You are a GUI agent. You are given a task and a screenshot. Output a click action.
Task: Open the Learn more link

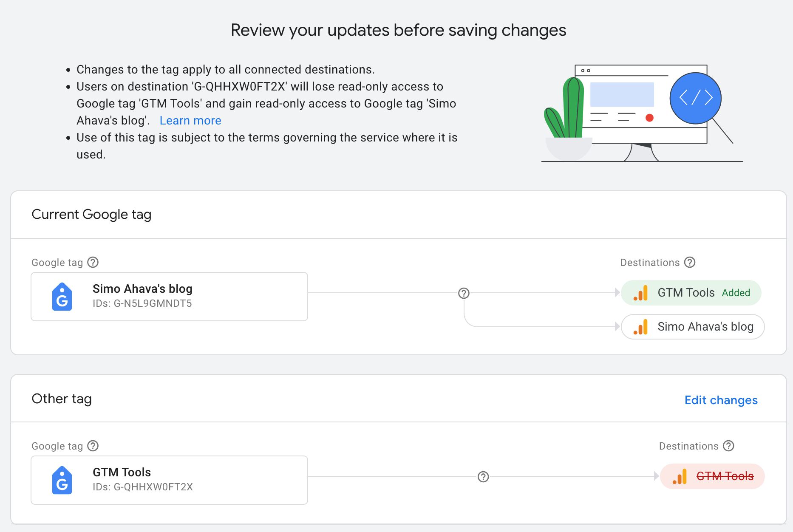[x=190, y=121]
